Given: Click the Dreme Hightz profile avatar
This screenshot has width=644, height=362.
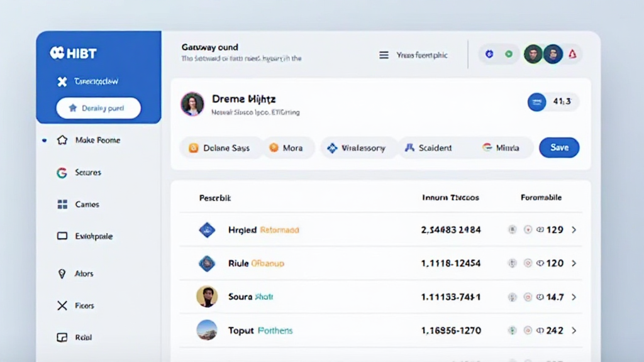Looking at the screenshot, I should 192,104.
